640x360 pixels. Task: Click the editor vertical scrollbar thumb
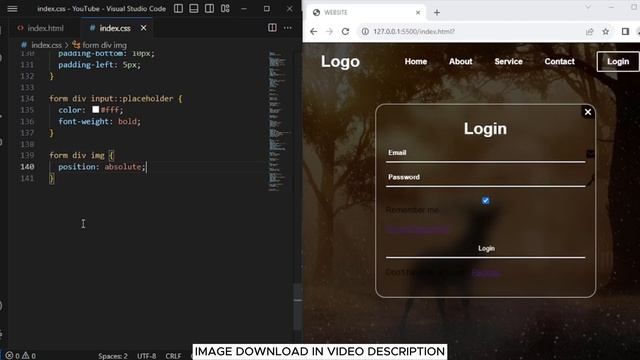(298, 306)
